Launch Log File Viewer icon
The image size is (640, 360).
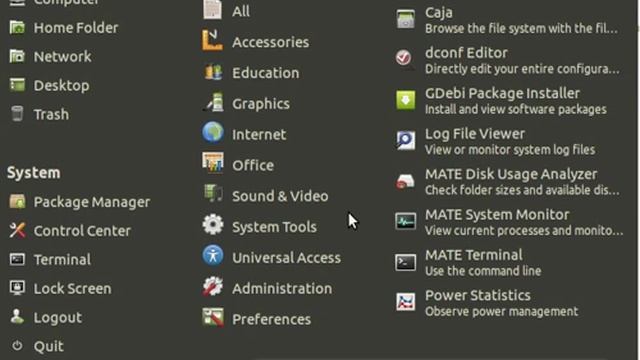click(405, 140)
